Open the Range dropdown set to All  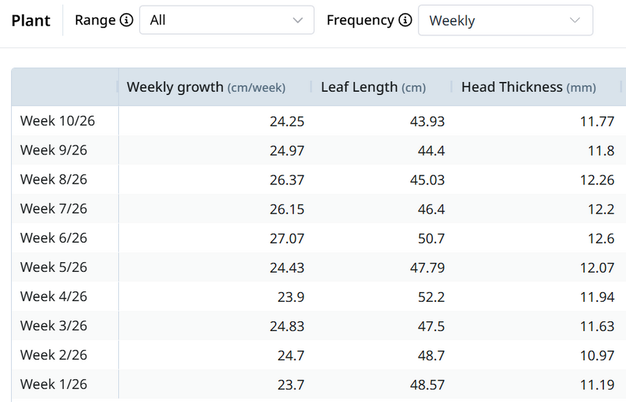click(x=226, y=21)
